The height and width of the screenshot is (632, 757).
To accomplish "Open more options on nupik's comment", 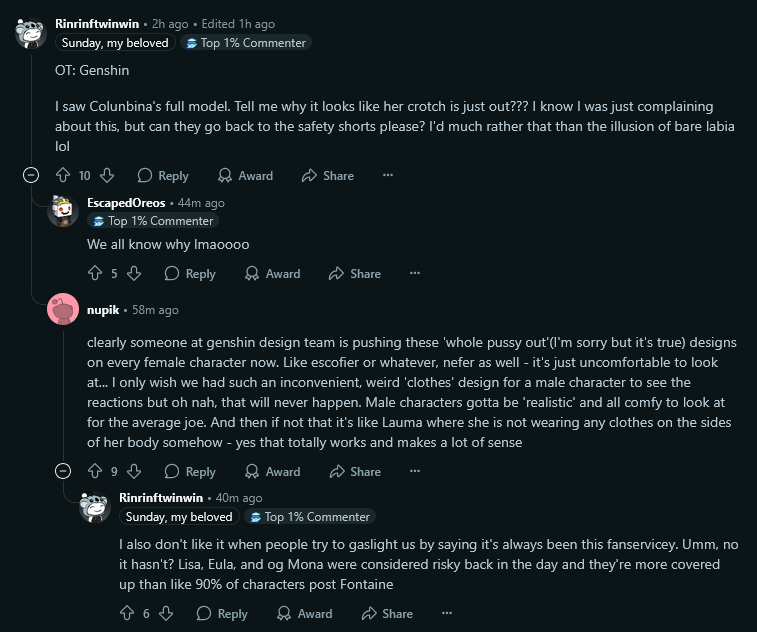I will coord(415,471).
